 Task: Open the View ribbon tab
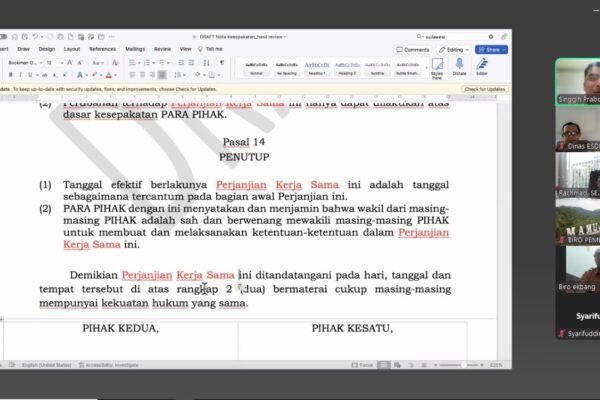coord(185,49)
